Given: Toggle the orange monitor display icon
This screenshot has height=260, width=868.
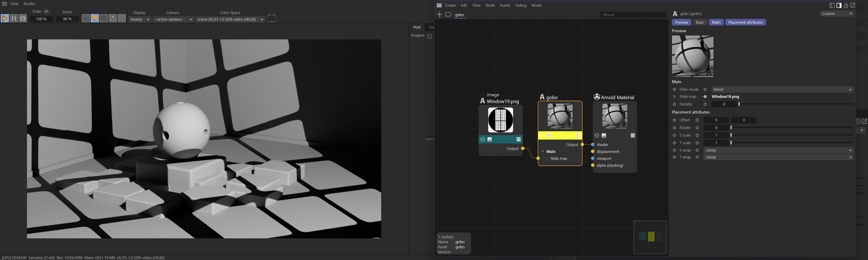Looking at the screenshot, I should (x=95, y=18).
